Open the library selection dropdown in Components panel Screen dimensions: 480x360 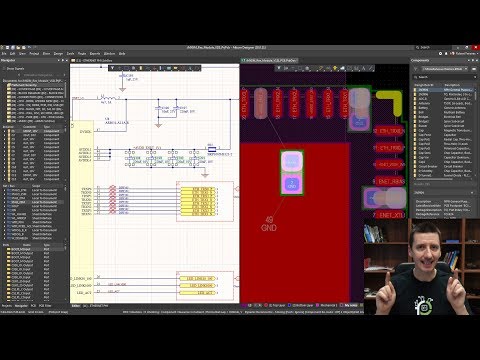(445, 69)
